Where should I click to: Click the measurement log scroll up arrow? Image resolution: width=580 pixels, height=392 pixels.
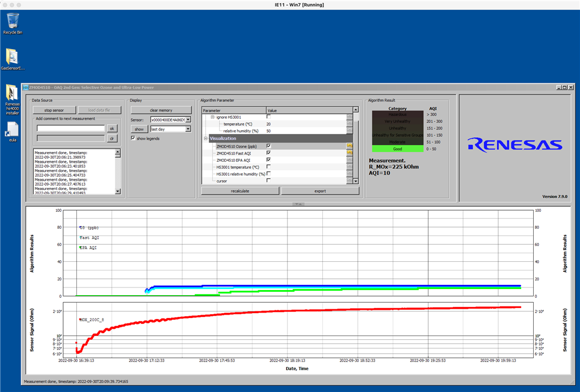tap(118, 152)
